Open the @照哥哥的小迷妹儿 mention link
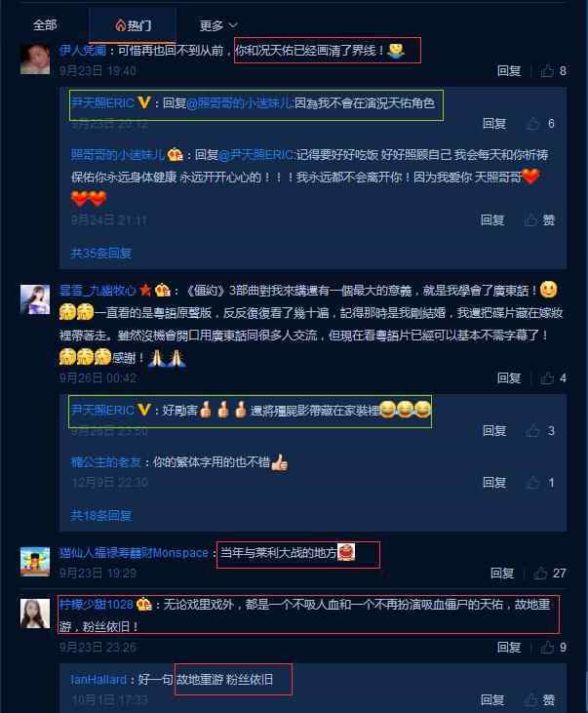 point(240,103)
